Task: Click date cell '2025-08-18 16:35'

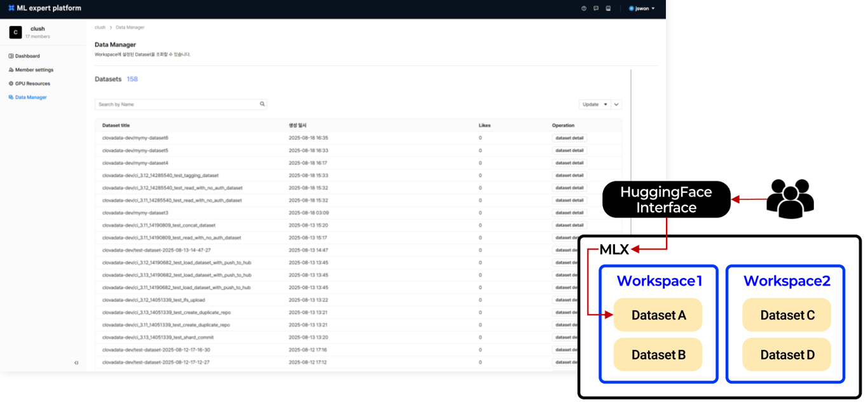Action: coord(308,138)
